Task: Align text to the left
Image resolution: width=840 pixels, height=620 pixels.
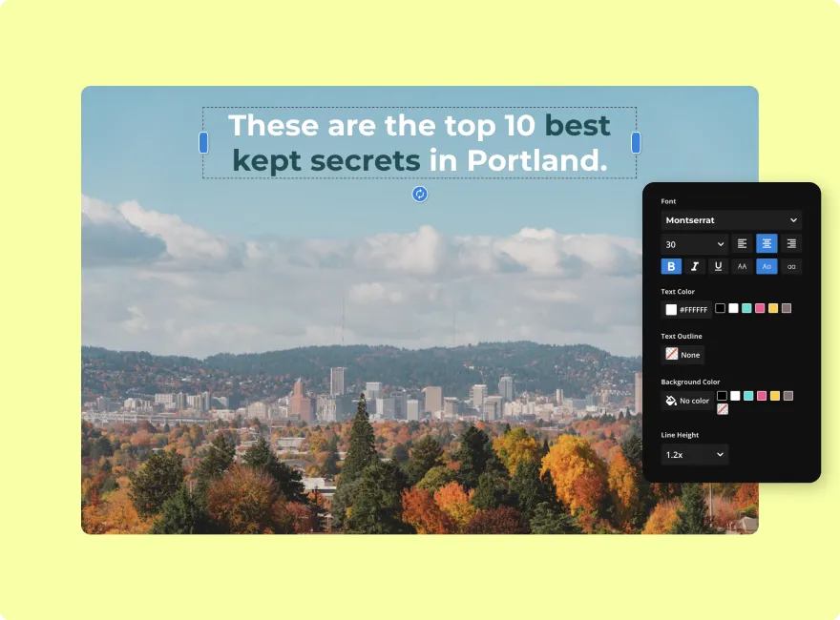Action: pyautogui.click(x=742, y=244)
